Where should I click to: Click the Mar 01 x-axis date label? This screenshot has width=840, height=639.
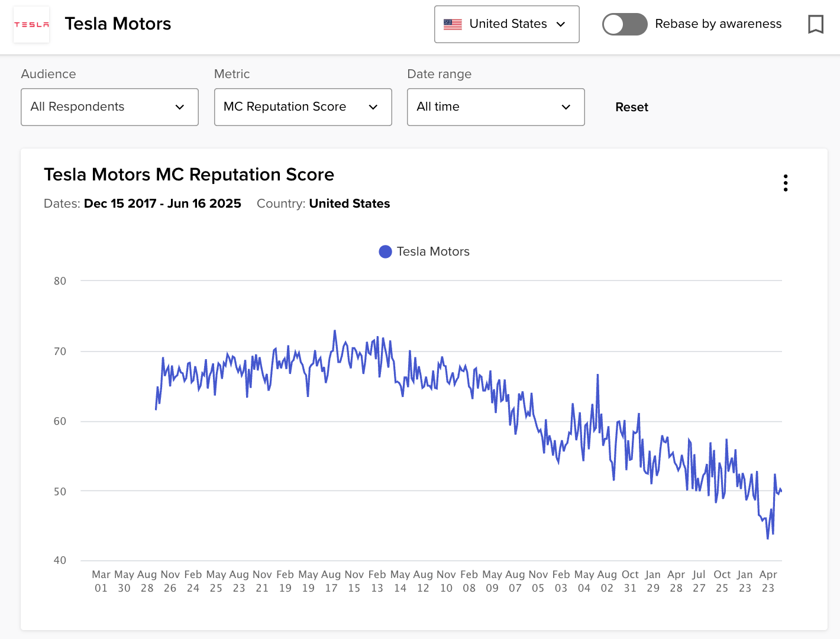(101, 581)
